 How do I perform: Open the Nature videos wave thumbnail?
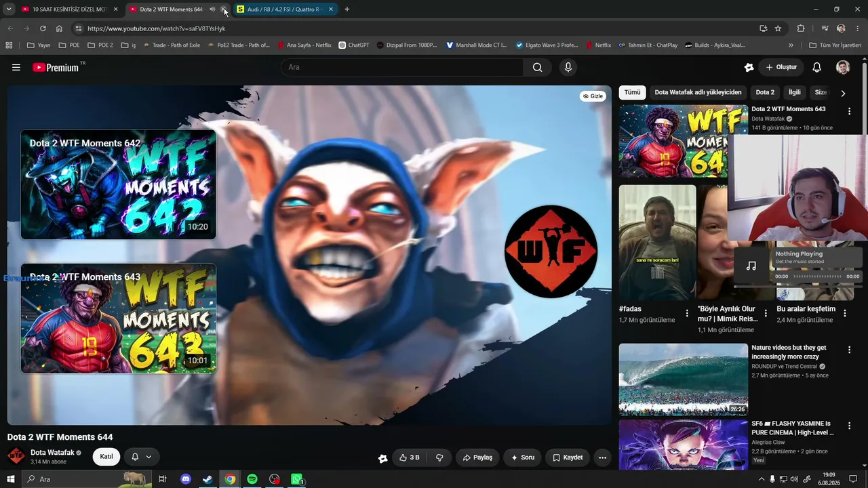(684, 380)
